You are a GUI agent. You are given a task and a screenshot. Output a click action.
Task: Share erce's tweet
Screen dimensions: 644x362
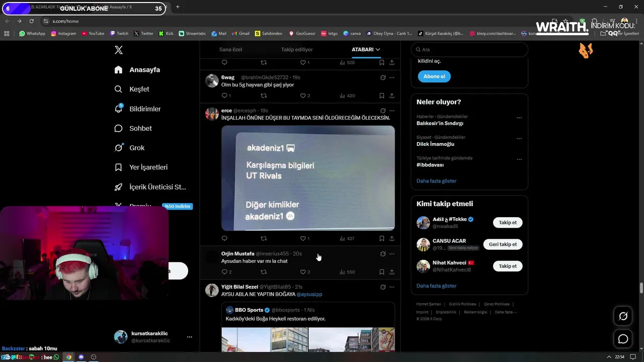[392, 238]
